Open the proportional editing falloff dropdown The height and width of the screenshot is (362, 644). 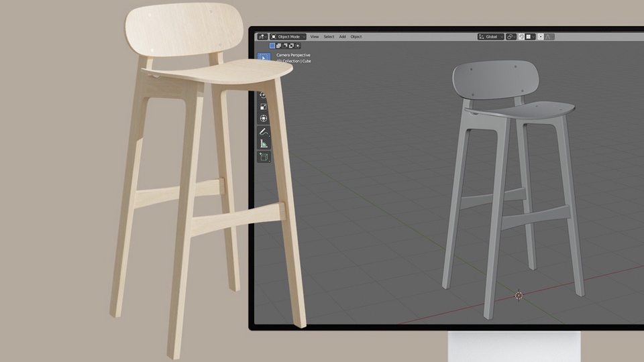[549, 36]
